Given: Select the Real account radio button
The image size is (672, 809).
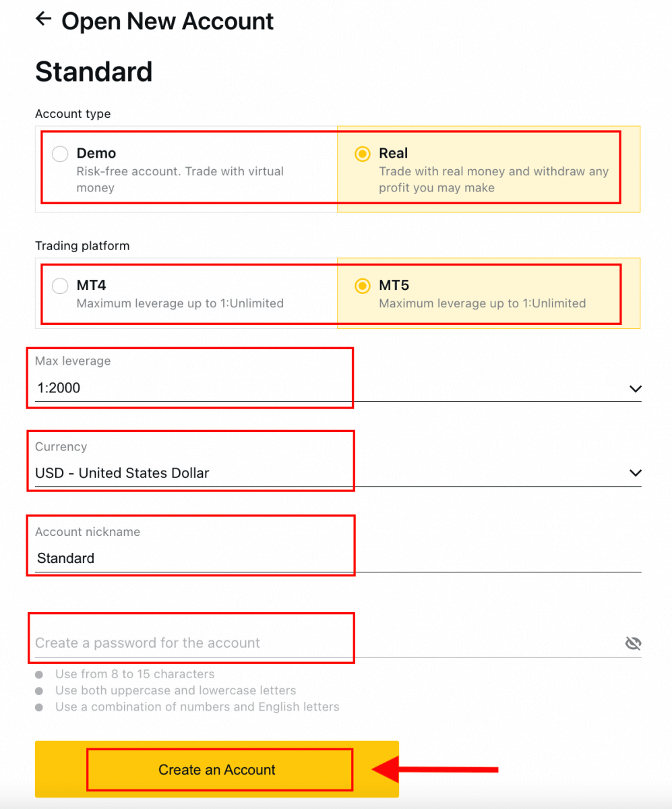Looking at the screenshot, I should point(362,154).
